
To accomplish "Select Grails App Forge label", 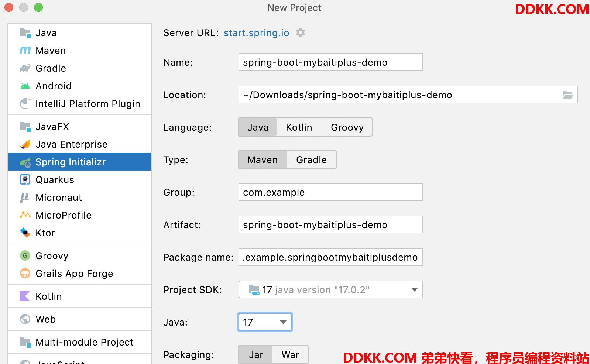I will [74, 274].
